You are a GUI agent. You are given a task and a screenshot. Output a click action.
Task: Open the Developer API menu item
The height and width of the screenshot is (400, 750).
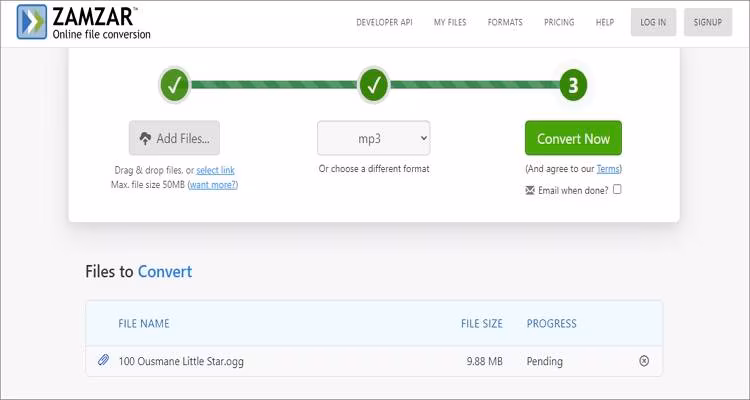tap(386, 22)
